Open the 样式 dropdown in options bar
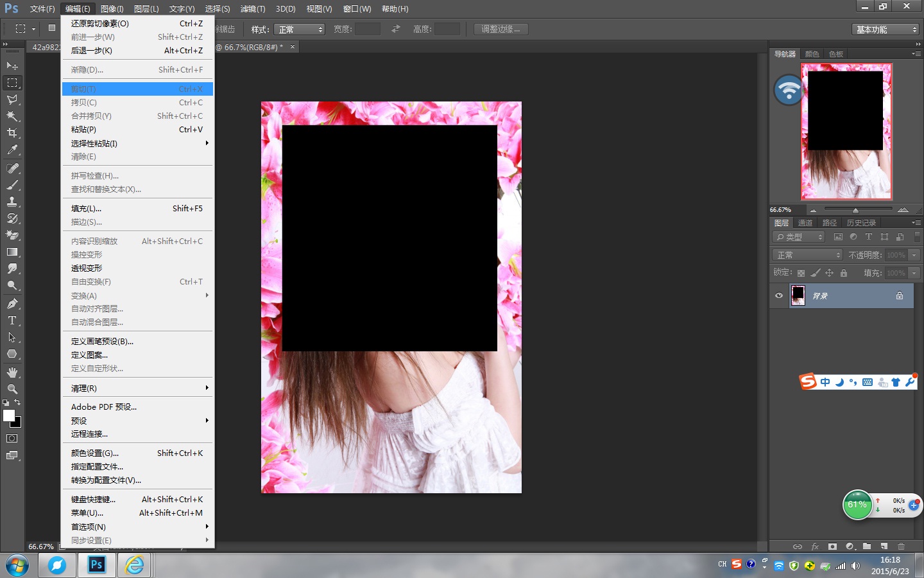This screenshot has height=578, width=924. click(299, 30)
